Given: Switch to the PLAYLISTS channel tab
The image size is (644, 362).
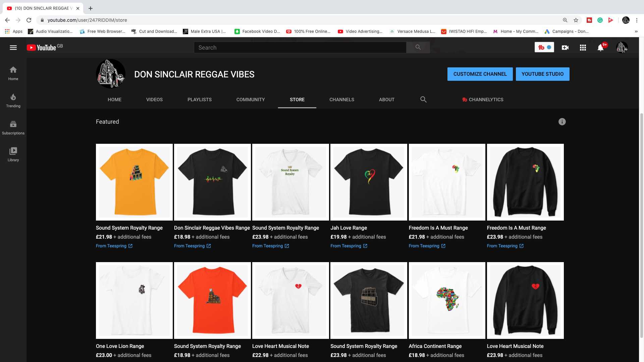Looking at the screenshot, I should pyautogui.click(x=200, y=100).
